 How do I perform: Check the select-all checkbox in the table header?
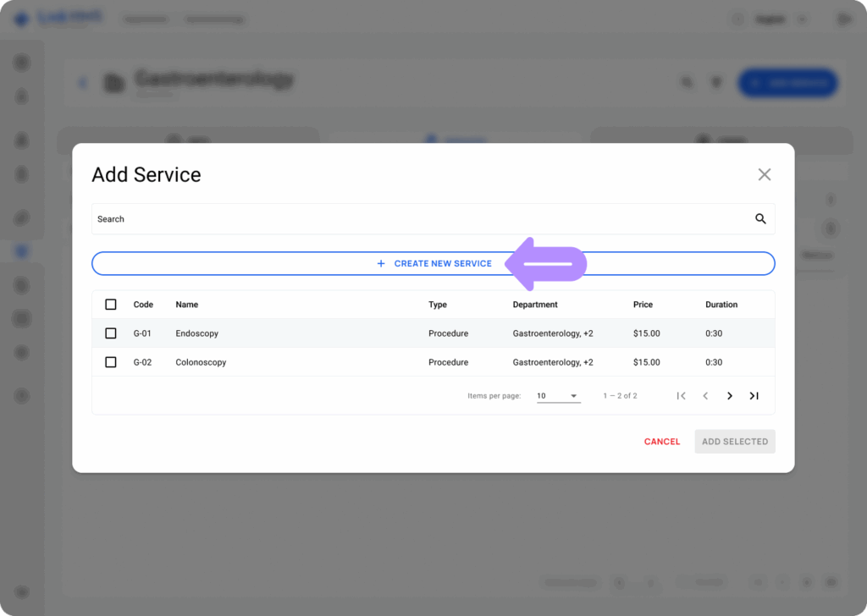110,304
